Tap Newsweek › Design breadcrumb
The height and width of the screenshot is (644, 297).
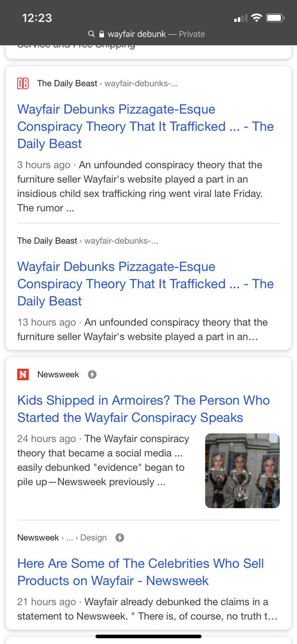click(x=62, y=538)
